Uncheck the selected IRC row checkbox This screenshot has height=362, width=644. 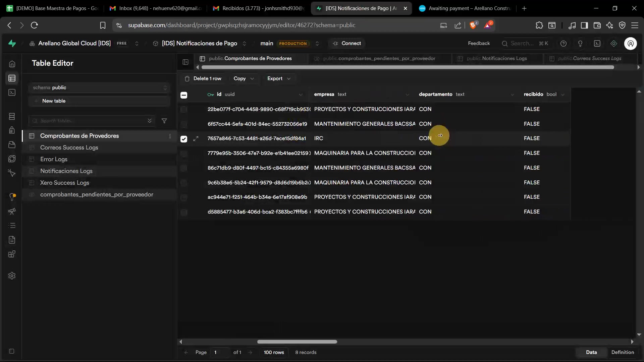coord(184,139)
